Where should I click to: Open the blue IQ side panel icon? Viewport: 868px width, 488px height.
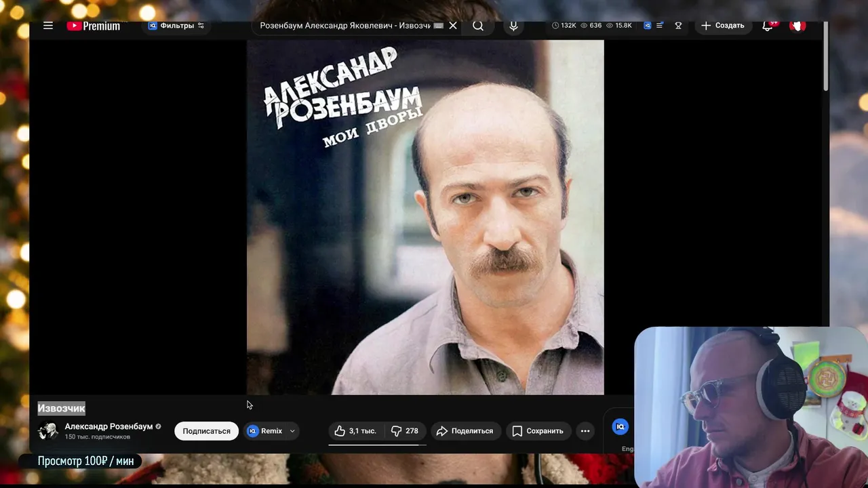pyautogui.click(x=620, y=426)
